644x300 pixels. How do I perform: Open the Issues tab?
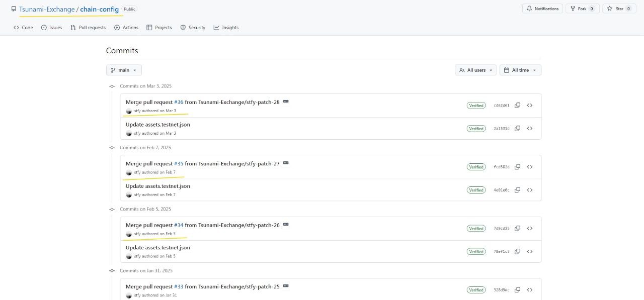(x=51, y=28)
